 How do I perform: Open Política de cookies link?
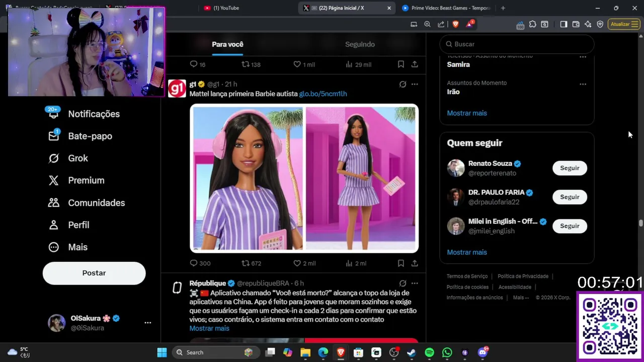pyautogui.click(x=467, y=287)
